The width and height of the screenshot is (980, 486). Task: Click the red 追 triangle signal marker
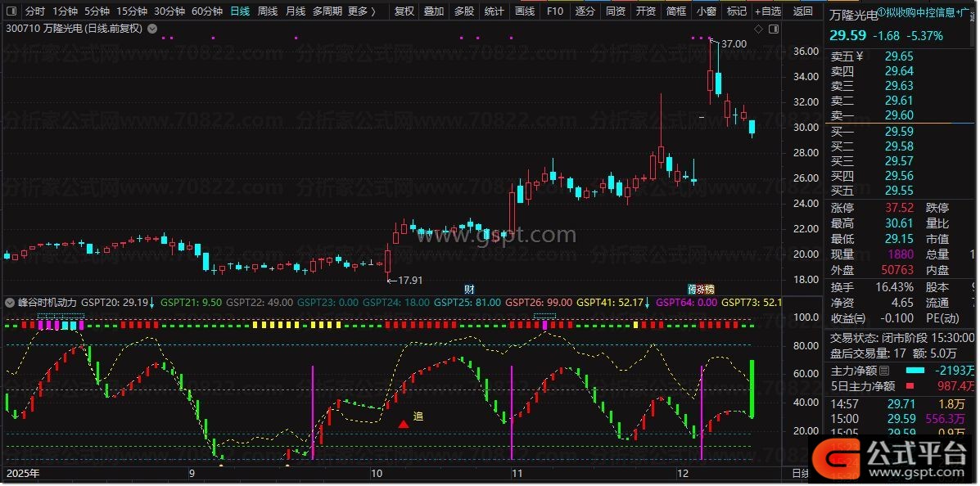coord(404,424)
